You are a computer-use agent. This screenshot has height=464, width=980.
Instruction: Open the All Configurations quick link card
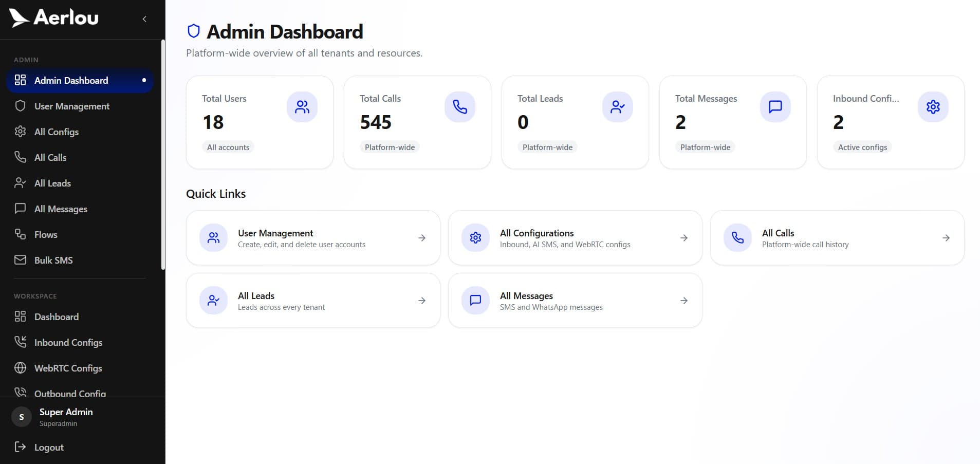pos(575,238)
